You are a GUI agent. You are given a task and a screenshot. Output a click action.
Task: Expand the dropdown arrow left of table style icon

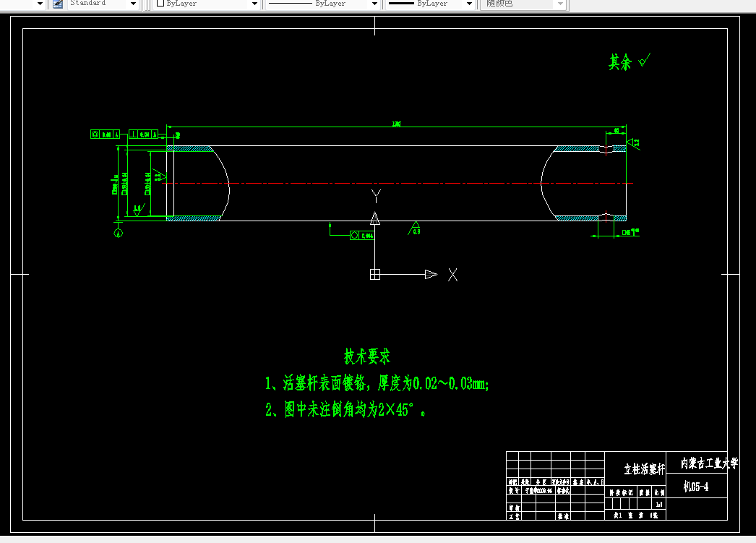point(40,4)
